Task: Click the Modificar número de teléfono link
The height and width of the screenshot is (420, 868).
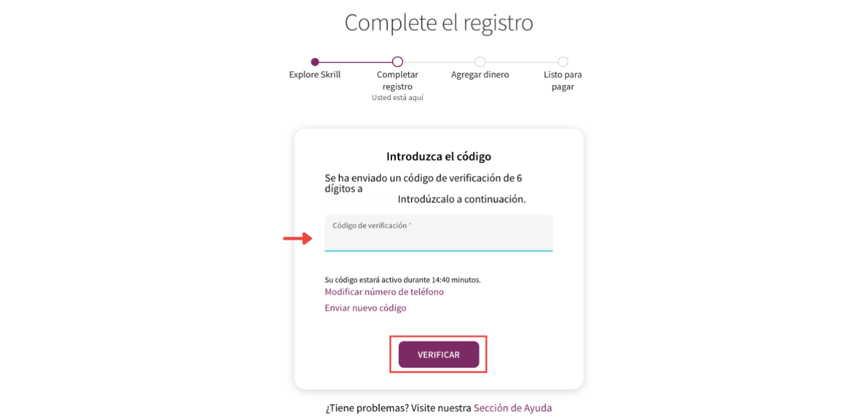Action: click(x=384, y=292)
